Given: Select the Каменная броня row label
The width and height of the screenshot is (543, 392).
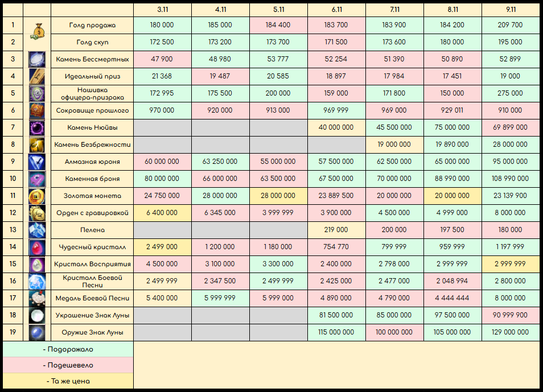Looking at the screenshot, I should coord(92,179).
